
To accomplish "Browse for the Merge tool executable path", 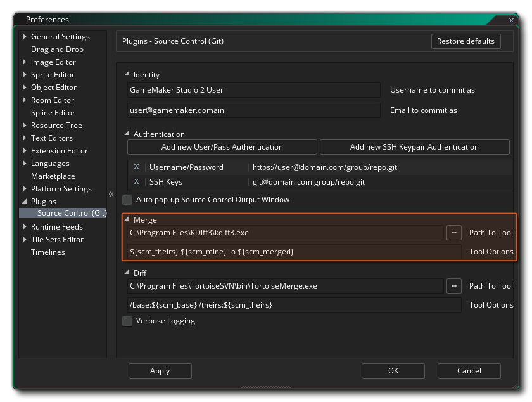I will (453, 233).
